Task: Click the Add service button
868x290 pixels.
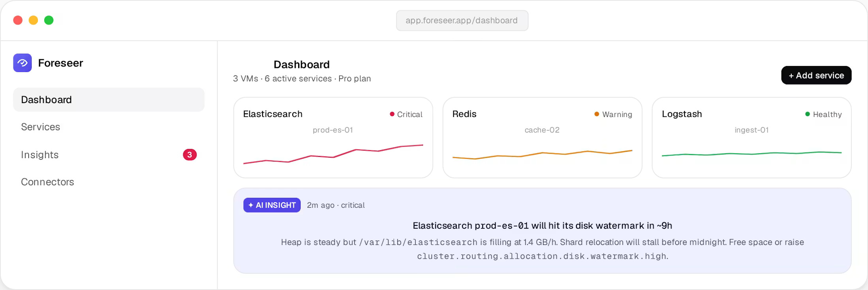Action: (x=816, y=75)
